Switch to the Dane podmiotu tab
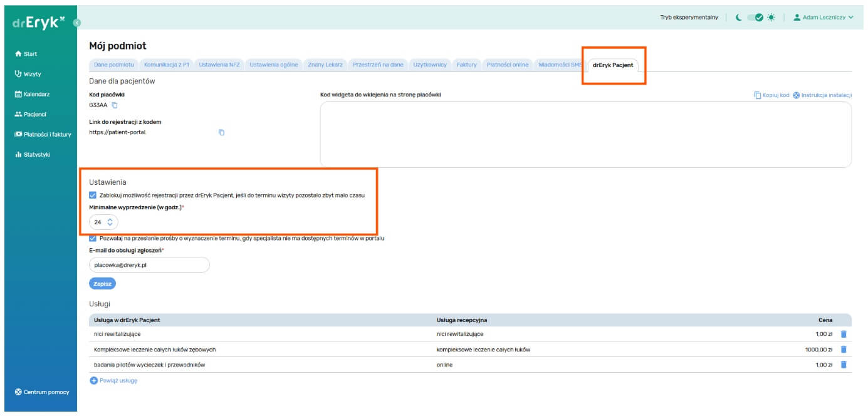Image resolution: width=868 pixels, height=416 pixels. click(x=113, y=65)
